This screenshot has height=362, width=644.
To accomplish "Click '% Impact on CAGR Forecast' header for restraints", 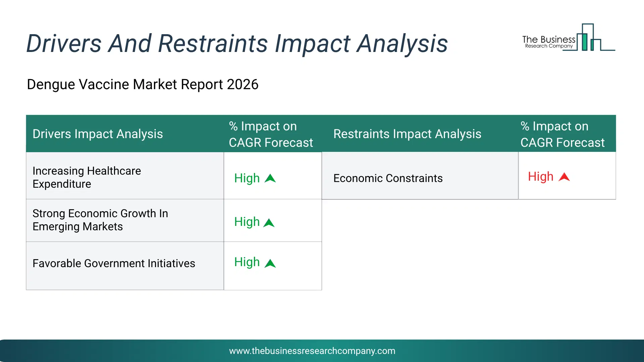I will point(567,134).
